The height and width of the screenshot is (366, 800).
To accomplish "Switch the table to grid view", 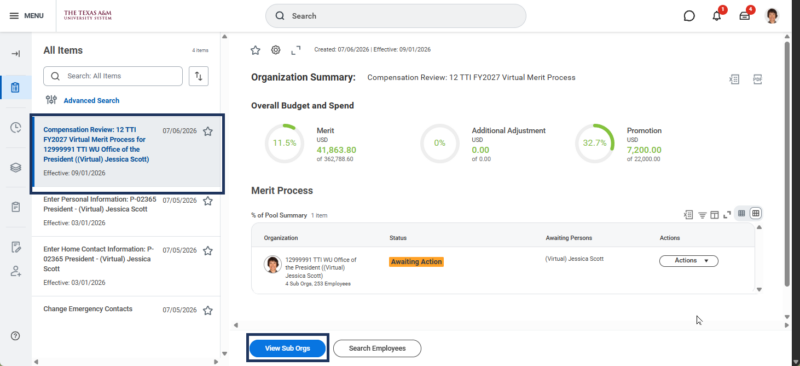I will click(756, 213).
